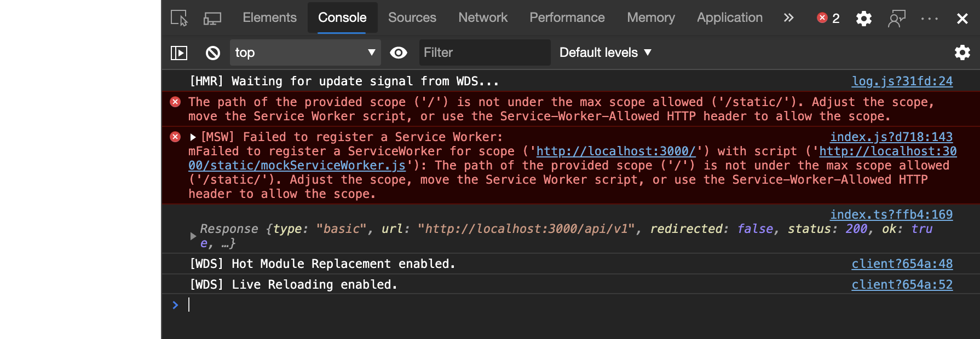Open console settings gear icon
This screenshot has width=980, height=339.
pyautogui.click(x=962, y=52)
